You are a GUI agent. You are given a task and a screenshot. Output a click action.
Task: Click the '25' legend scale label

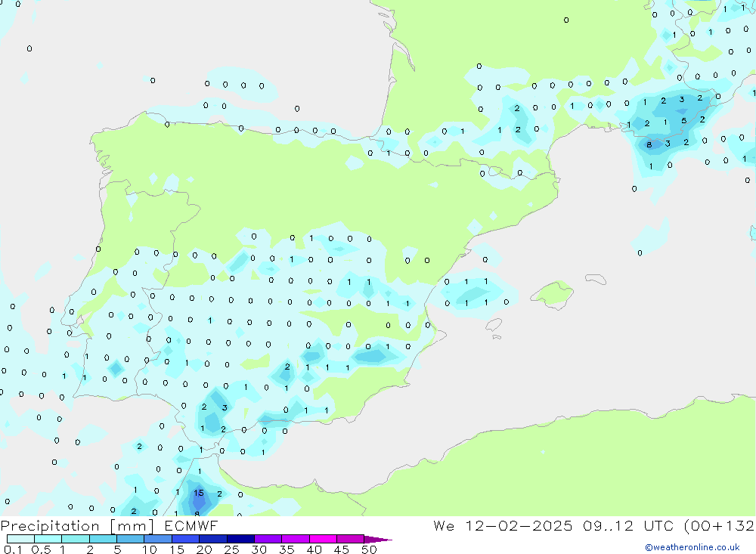(231, 549)
